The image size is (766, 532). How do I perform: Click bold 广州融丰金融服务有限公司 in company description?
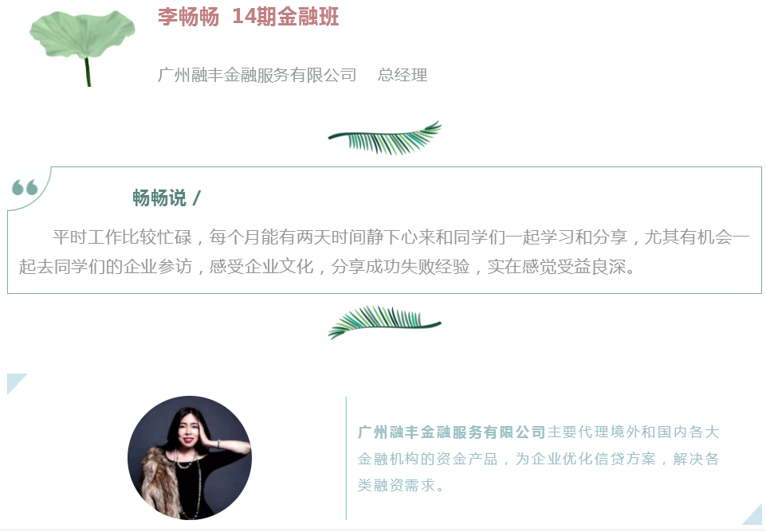(451, 432)
